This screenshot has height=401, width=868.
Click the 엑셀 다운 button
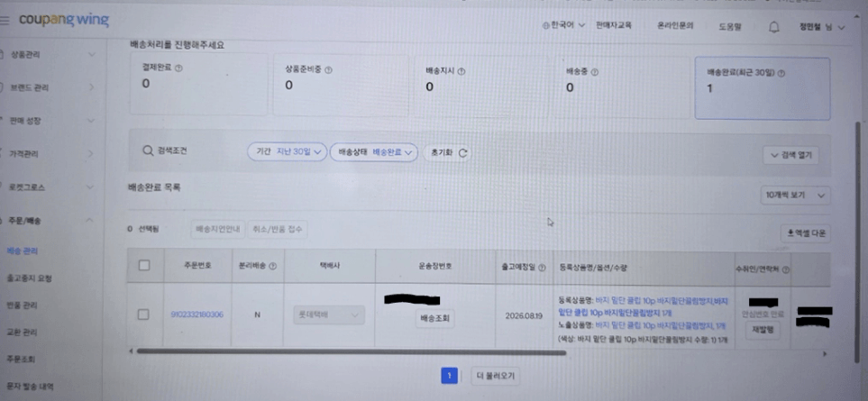[x=806, y=233]
